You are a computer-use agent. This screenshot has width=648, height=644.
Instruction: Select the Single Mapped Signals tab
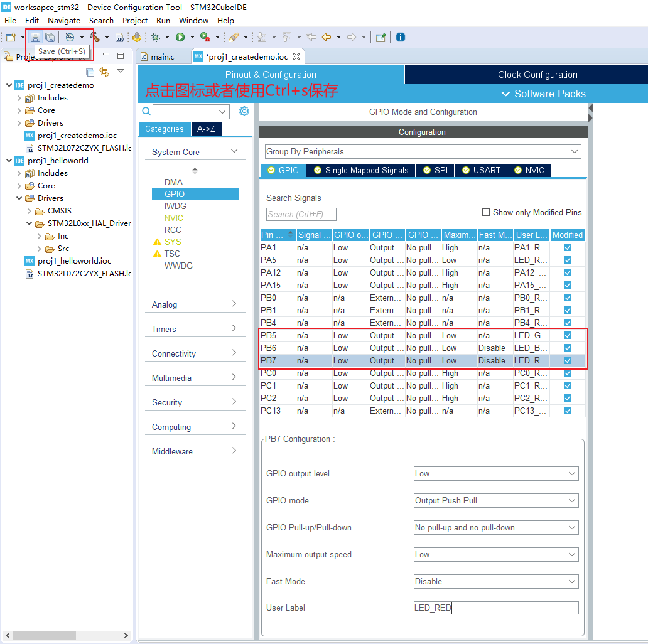coord(361,170)
